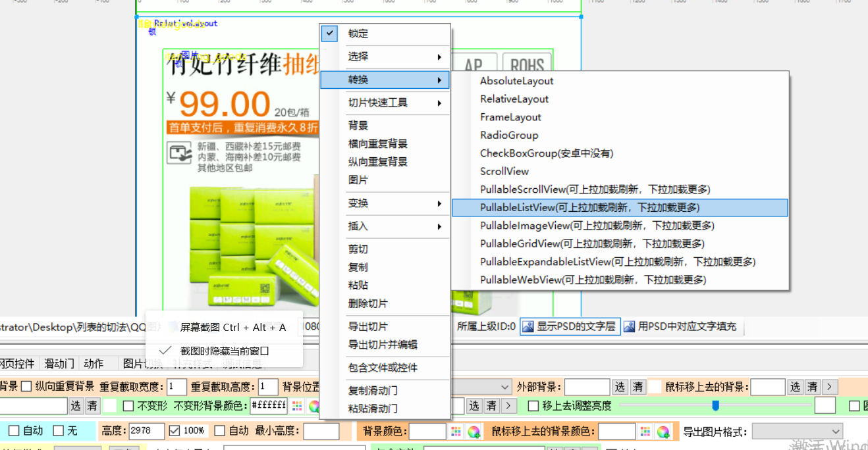Switch to the 滑动门 tab
This screenshot has height=450, width=868.
point(59,363)
